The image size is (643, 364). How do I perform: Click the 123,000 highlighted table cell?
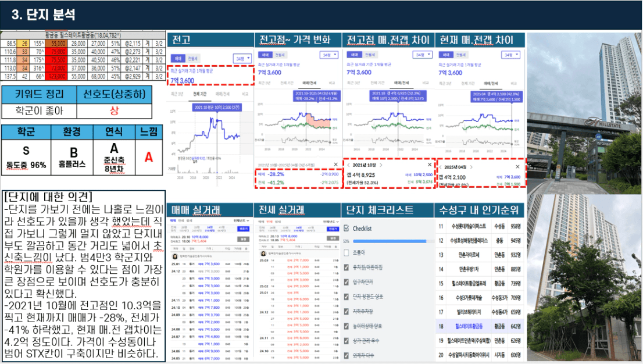[56, 76]
